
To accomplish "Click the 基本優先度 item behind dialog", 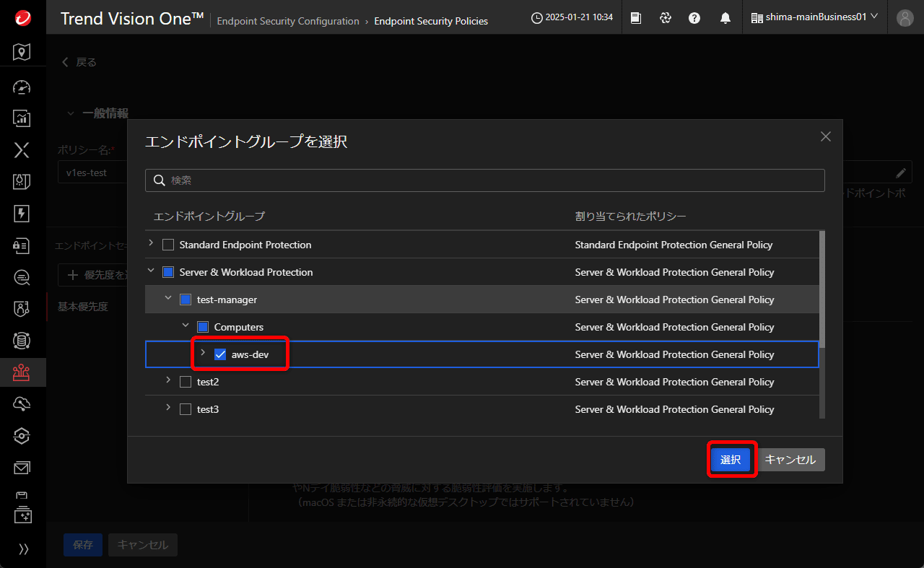I will [x=83, y=307].
